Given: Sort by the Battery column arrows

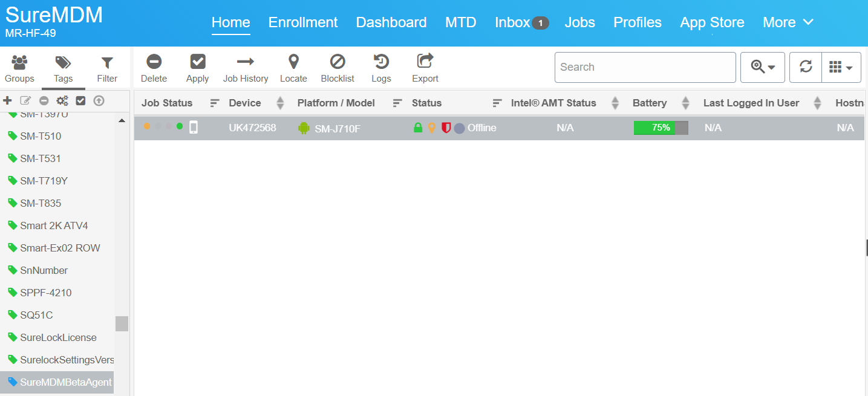Looking at the screenshot, I should point(685,103).
